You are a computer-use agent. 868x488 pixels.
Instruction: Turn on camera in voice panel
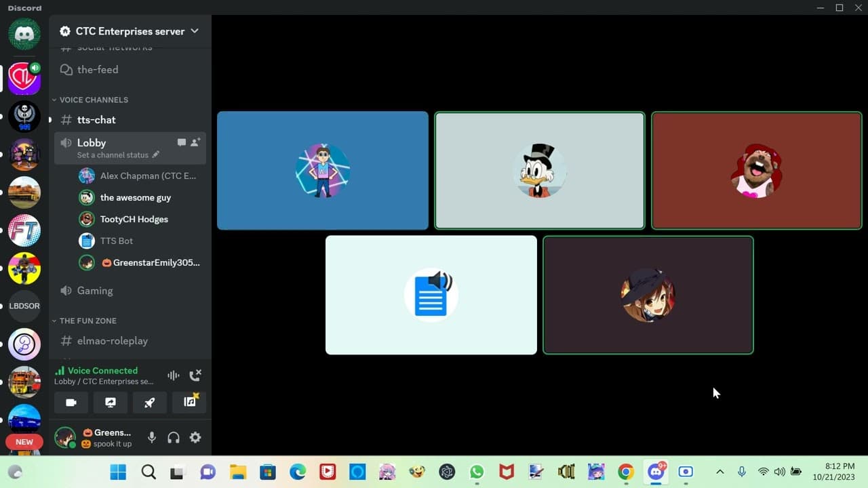pyautogui.click(x=71, y=403)
